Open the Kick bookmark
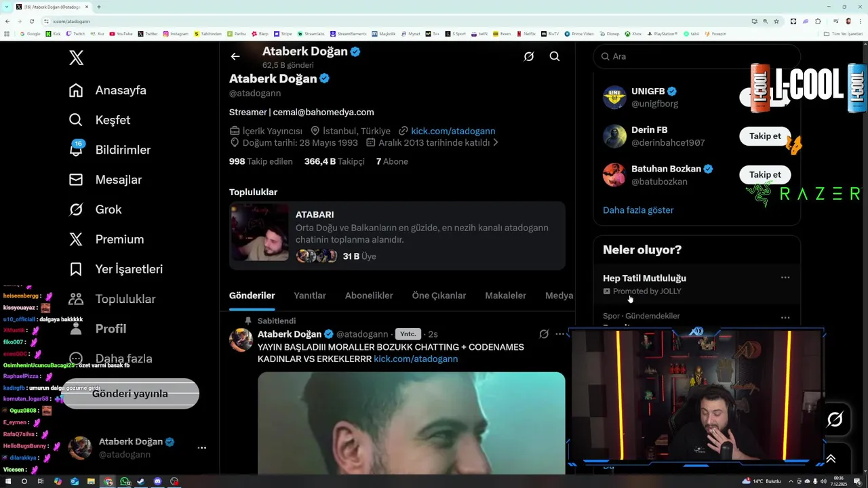The height and width of the screenshot is (488, 868). pyautogui.click(x=54, y=34)
